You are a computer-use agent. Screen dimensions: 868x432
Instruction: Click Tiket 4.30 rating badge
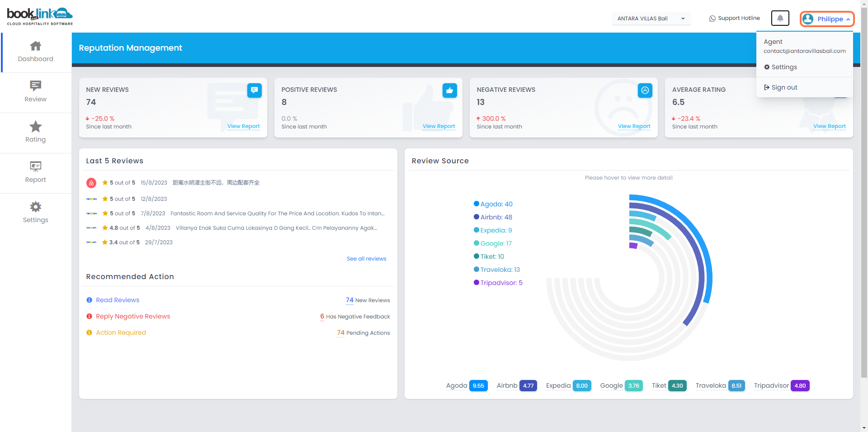pyautogui.click(x=677, y=386)
